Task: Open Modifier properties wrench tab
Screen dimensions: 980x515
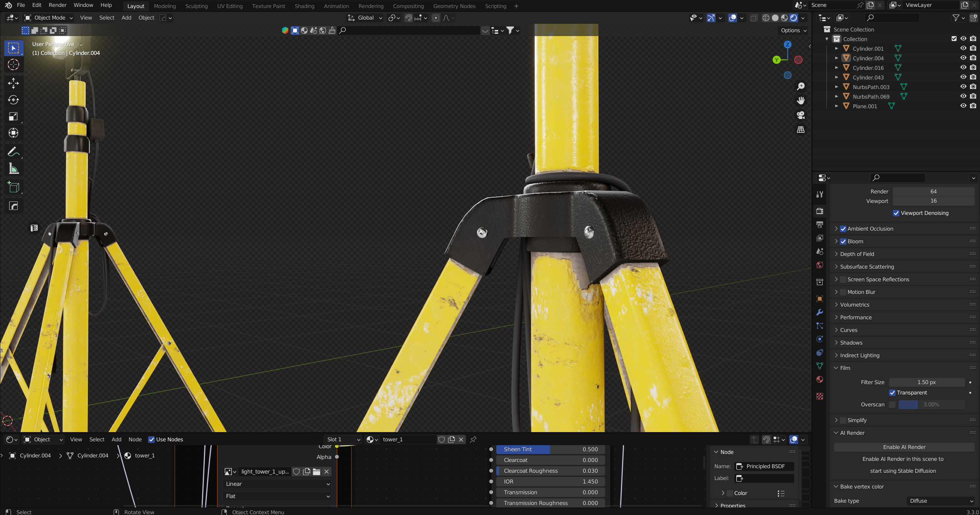Action: [x=820, y=312]
